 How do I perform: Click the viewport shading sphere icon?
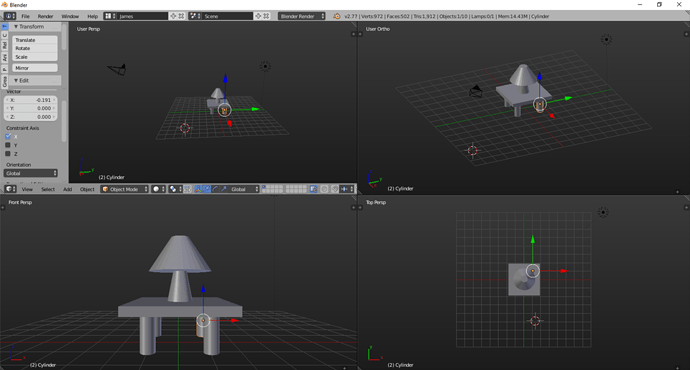(158, 189)
